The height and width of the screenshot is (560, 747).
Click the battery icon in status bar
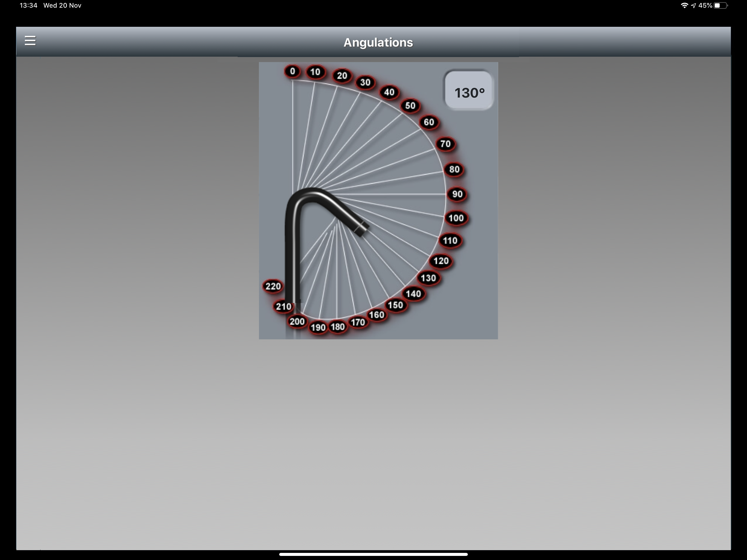(721, 5)
